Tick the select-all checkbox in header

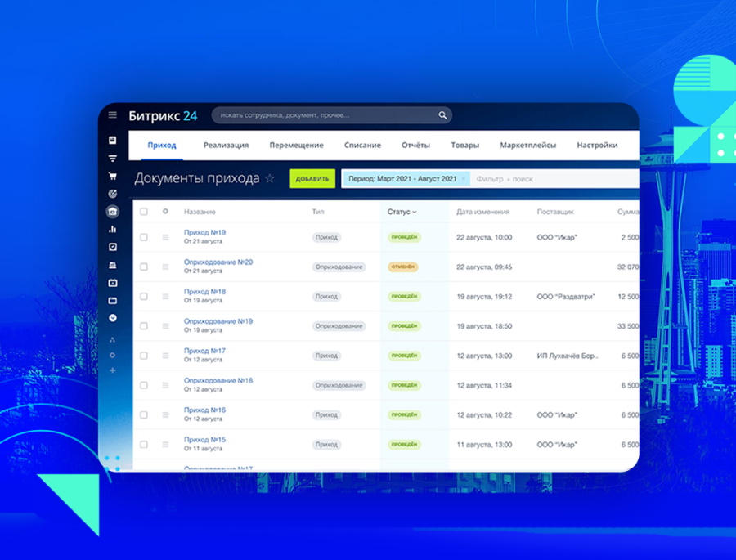(144, 212)
